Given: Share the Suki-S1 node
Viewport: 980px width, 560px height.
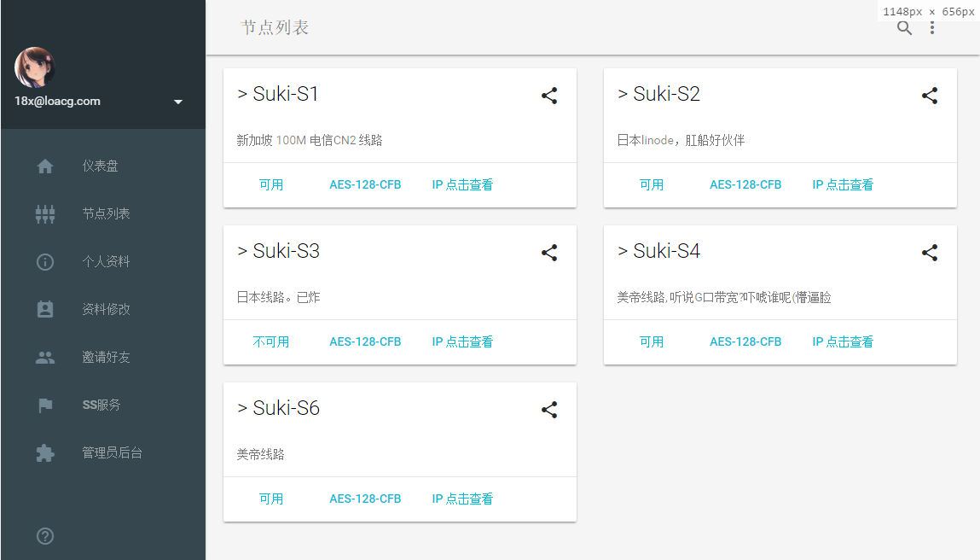Looking at the screenshot, I should [549, 96].
